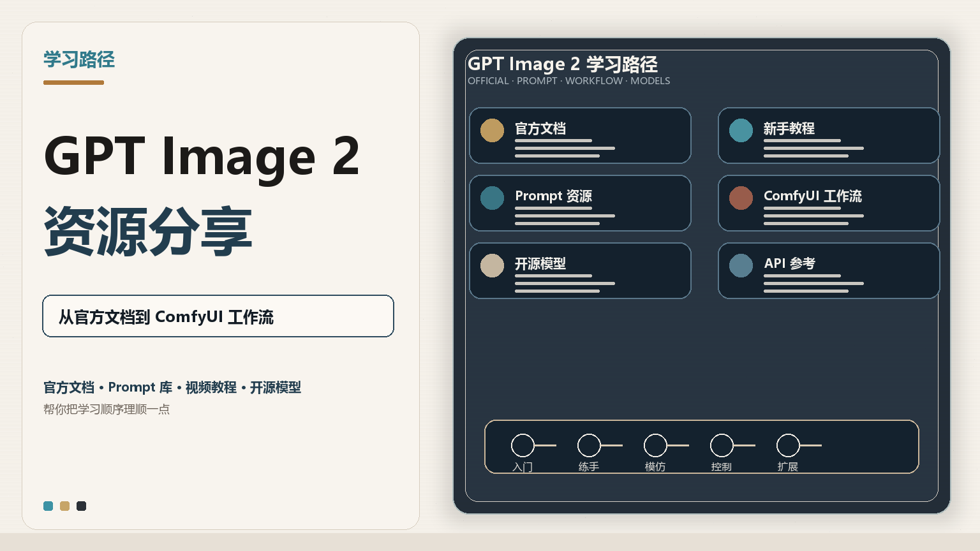Click the 官方文档 • Prompt 库 tagline
980x551 pixels.
tap(172, 387)
